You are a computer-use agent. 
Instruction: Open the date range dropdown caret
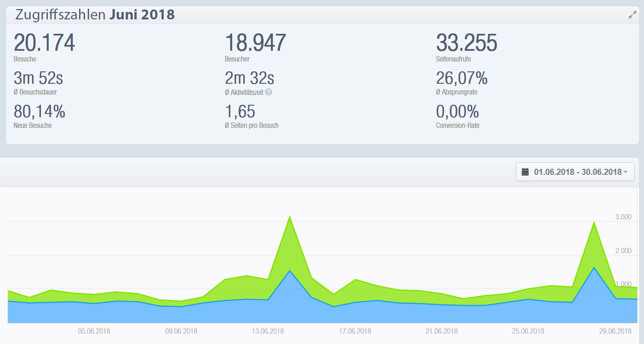pos(626,172)
